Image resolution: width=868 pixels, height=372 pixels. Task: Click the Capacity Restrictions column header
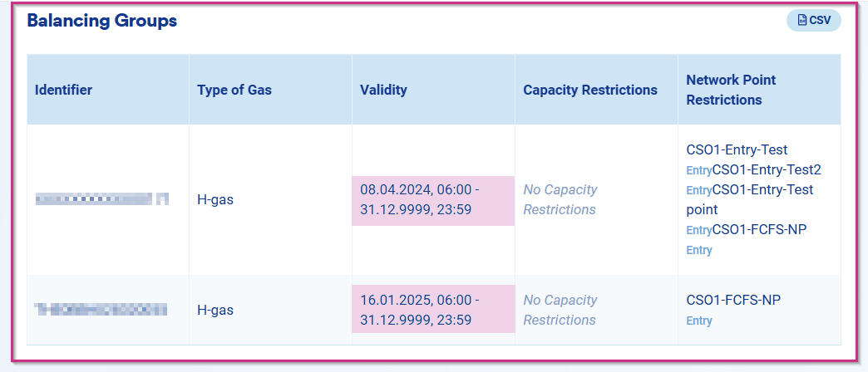point(589,90)
